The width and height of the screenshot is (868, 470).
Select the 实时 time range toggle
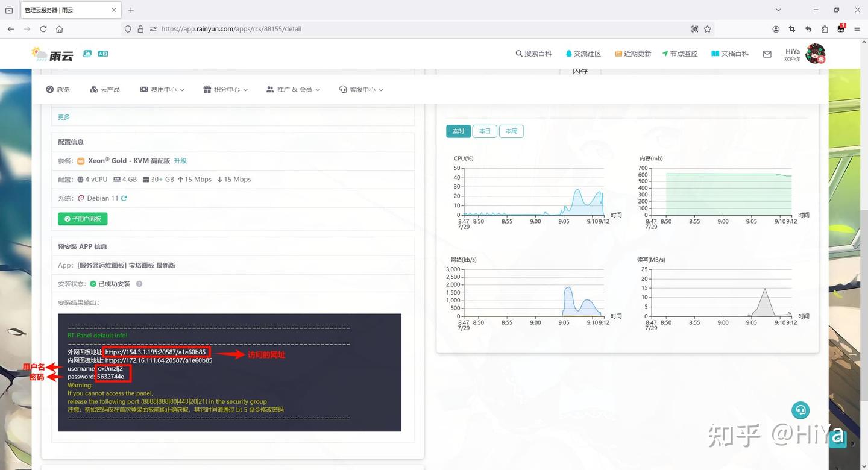tap(458, 131)
